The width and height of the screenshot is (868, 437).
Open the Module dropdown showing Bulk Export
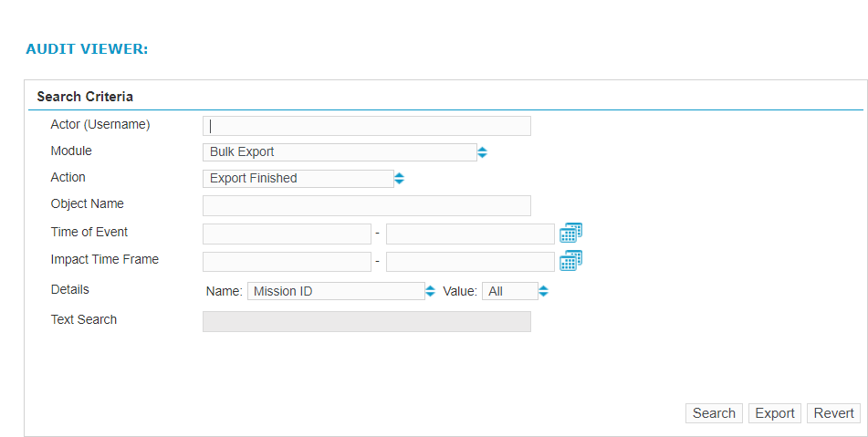pyautogui.click(x=339, y=152)
